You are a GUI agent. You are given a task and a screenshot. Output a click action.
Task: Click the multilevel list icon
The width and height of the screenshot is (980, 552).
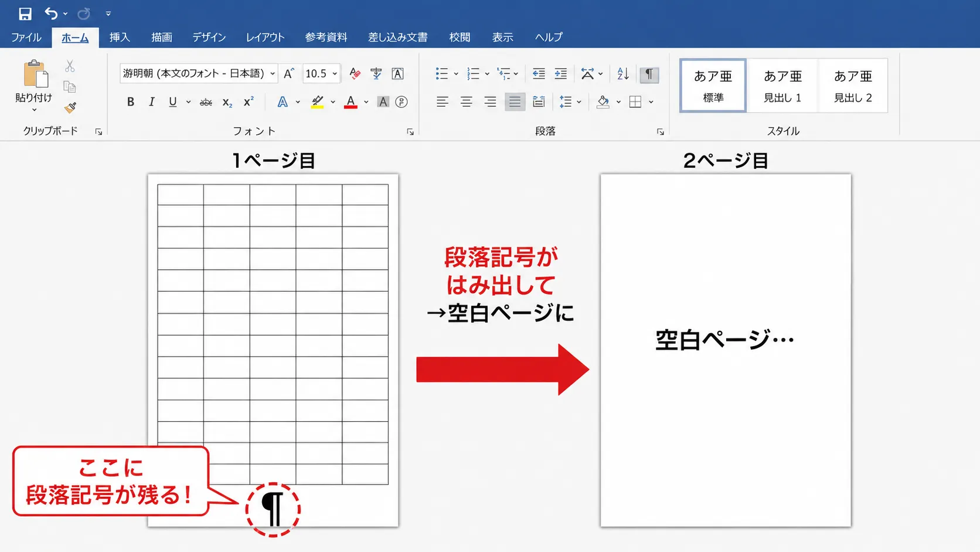pos(503,73)
